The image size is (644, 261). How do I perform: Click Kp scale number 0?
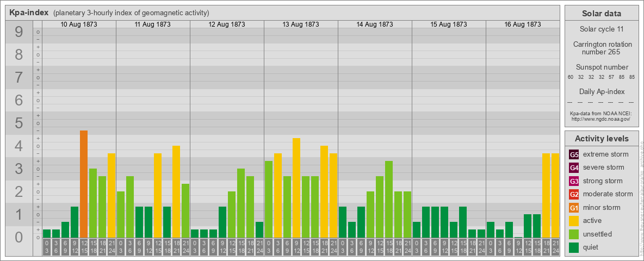(x=19, y=237)
